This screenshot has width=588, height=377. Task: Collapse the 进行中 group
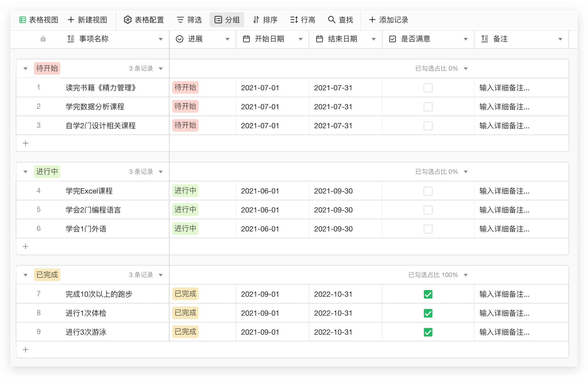click(x=25, y=172)
